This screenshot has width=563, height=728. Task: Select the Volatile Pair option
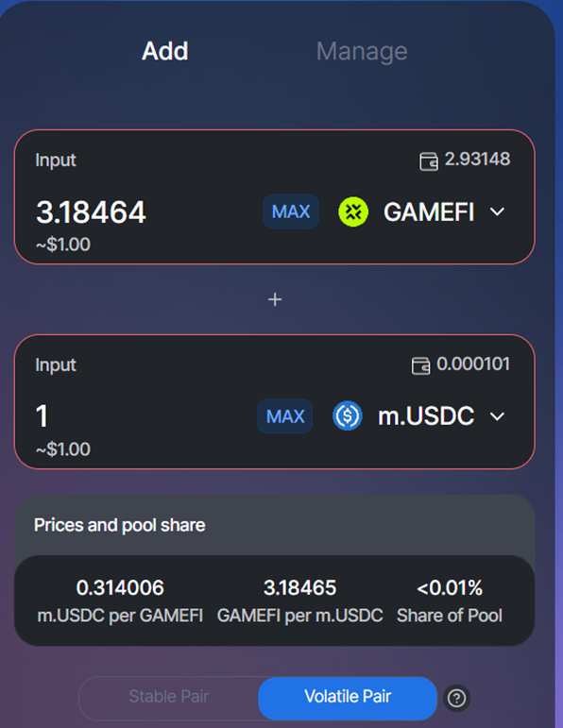348,698
